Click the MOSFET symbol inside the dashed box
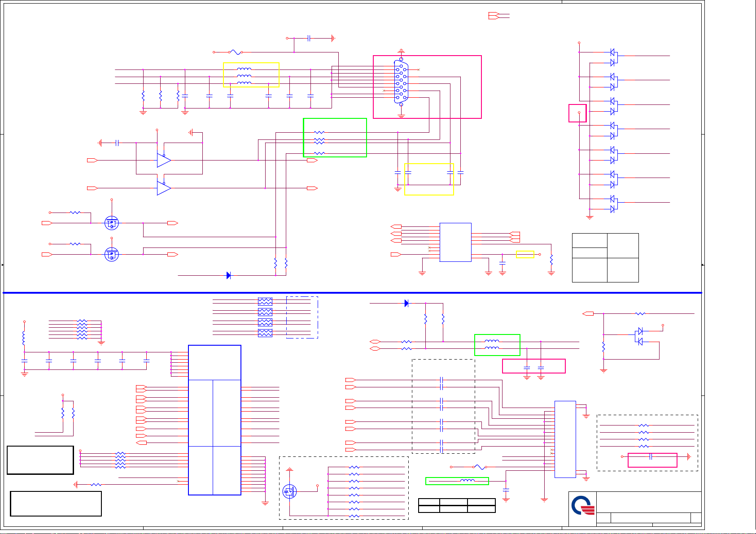 point(289,491)
